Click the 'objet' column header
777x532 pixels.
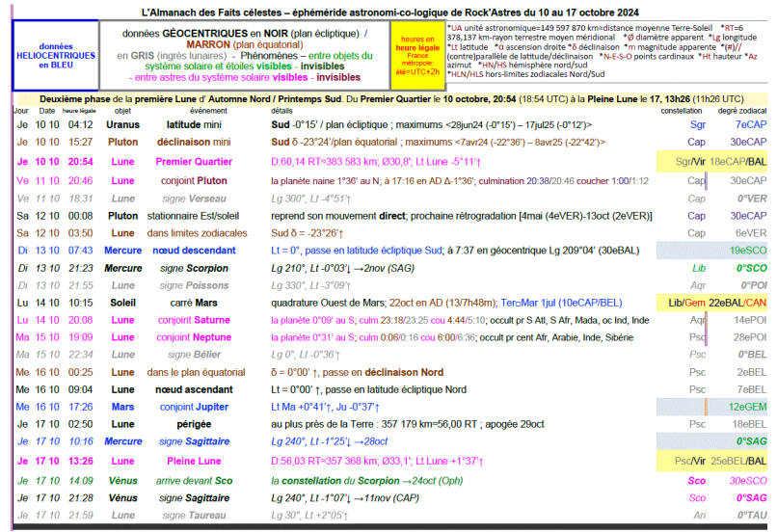coord(122,111)
